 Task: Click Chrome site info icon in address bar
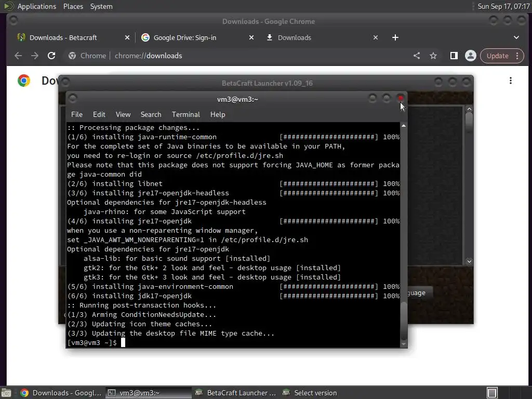coord(72,56)
